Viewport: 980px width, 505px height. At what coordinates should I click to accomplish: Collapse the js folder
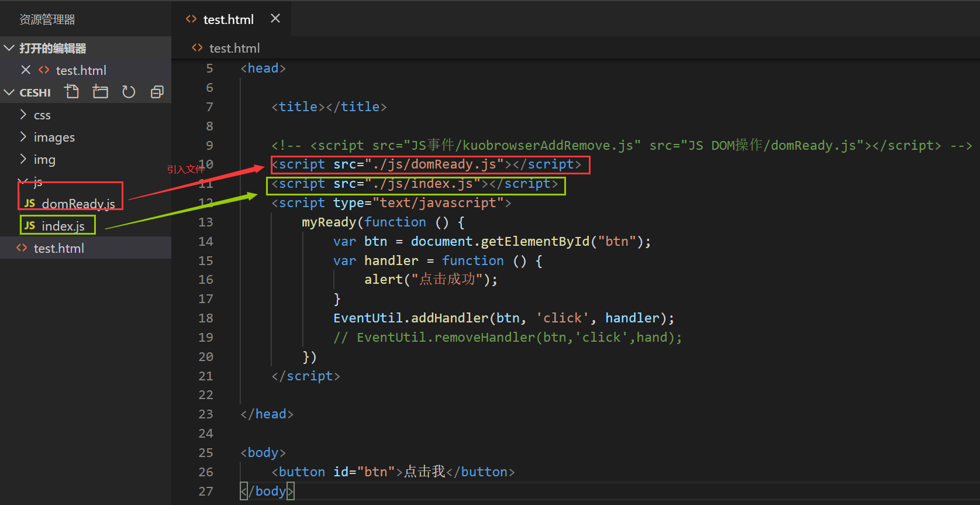pos(23,181)
